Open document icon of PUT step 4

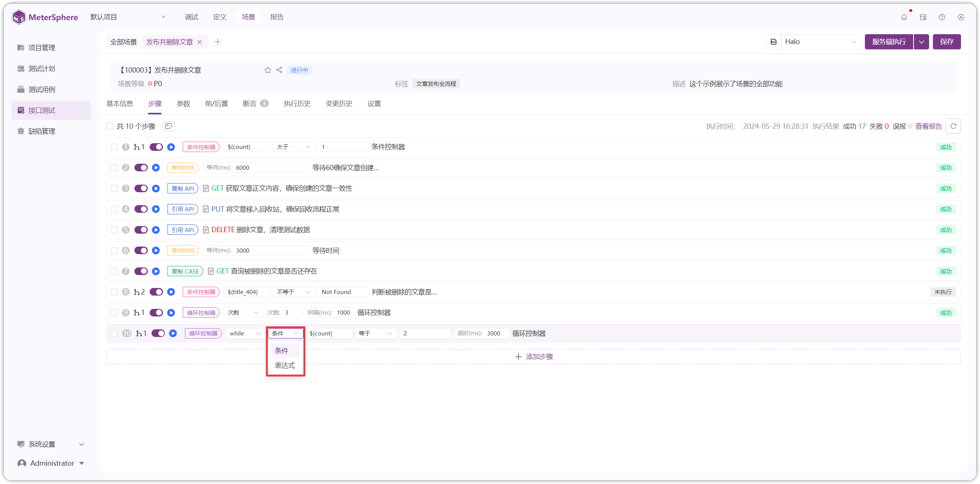206,209
